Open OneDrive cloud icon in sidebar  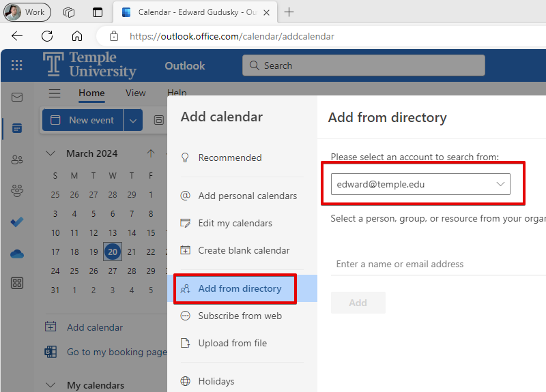[16, 254]
